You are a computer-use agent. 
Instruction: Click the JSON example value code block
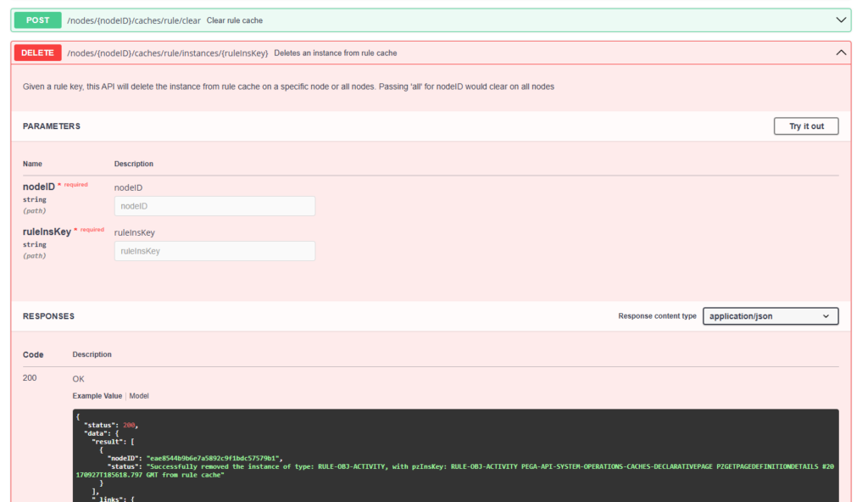(455, 455)
